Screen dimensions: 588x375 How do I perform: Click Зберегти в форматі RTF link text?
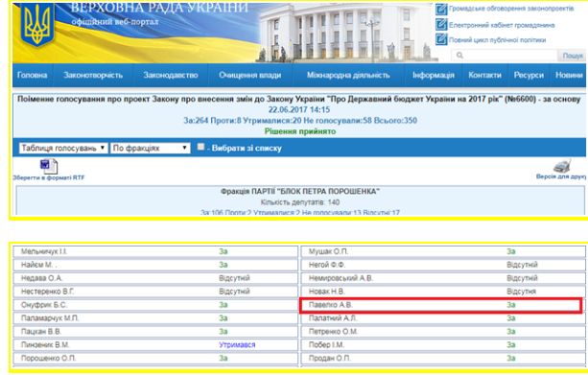click(x=49, y=177)
